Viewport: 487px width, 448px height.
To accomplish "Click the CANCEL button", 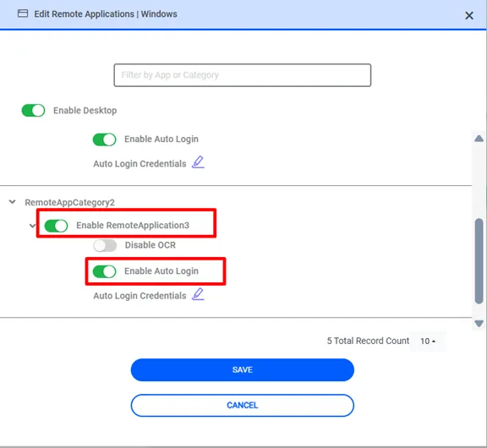I will coord(243,405).
